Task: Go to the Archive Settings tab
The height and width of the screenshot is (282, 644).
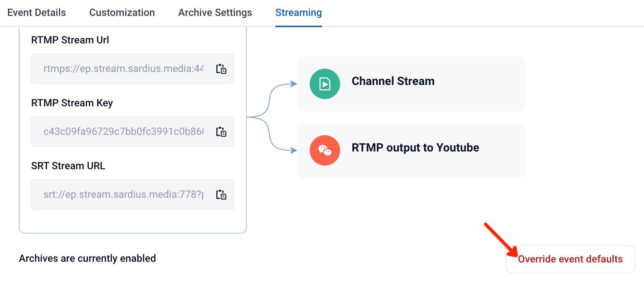Action: [215, 13]
